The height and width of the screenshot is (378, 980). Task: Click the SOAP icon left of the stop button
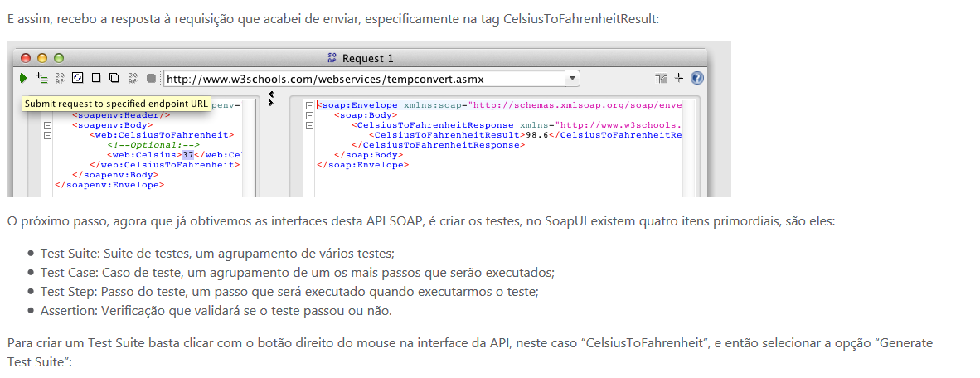[x=133, y=78]
